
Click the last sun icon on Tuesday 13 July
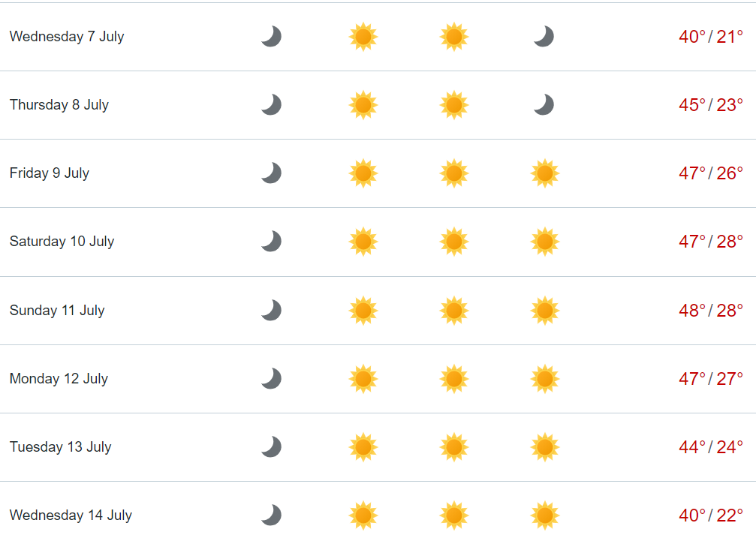click(x=545, y=447)
